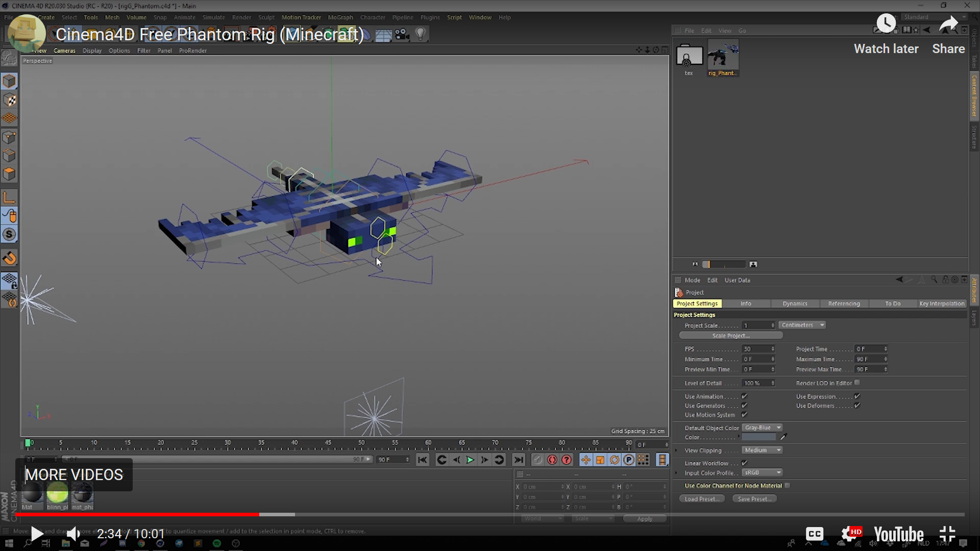Open the video on YouTube logo
Image resolution: width=980 pixels, height=551 pixels.
click(899, 534)
